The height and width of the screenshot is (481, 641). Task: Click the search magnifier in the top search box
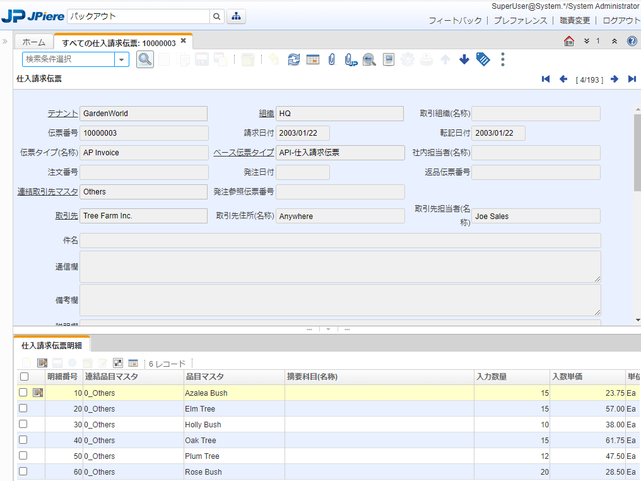[217, 16]
